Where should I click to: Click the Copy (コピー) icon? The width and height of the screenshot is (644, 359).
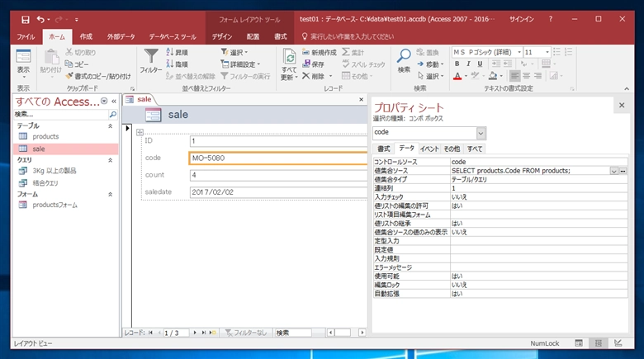point(69,64)
